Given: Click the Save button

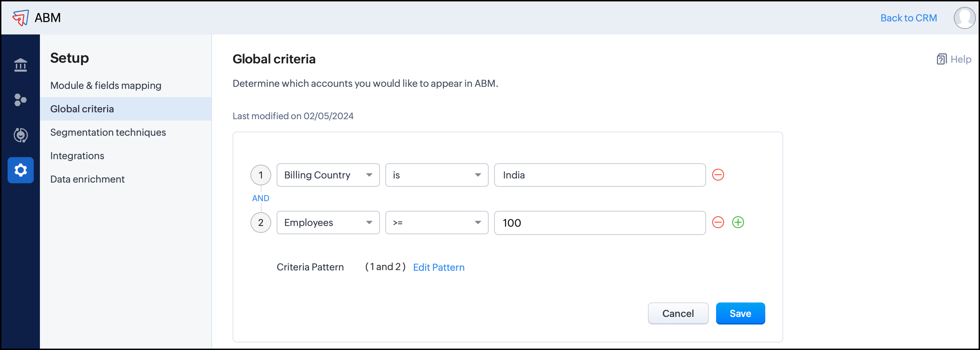Looking at the screenshot, I should (740, 313).
